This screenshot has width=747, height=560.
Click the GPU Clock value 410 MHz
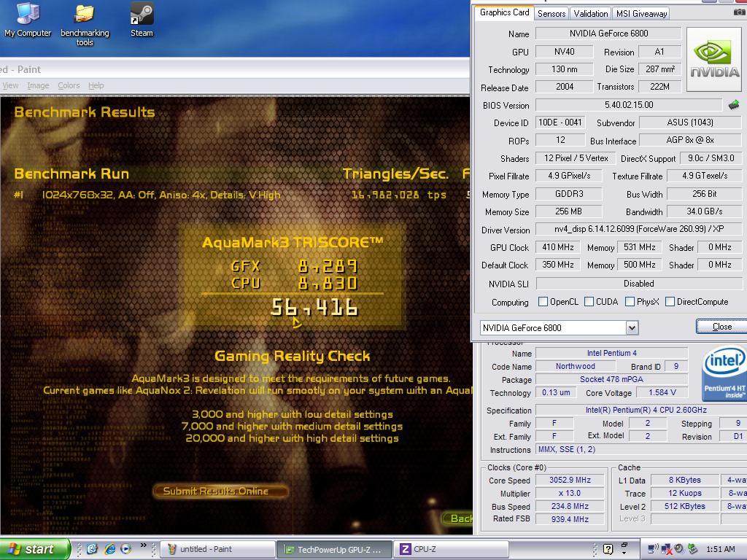(x=557, y=247)
